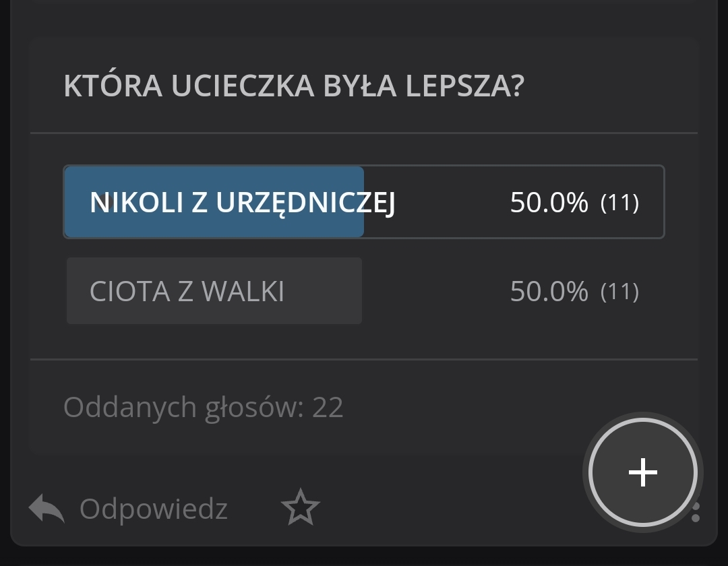728x566 pixels.
Task: Tap the star icon to favorite post
Action: (x=300, y=508)
